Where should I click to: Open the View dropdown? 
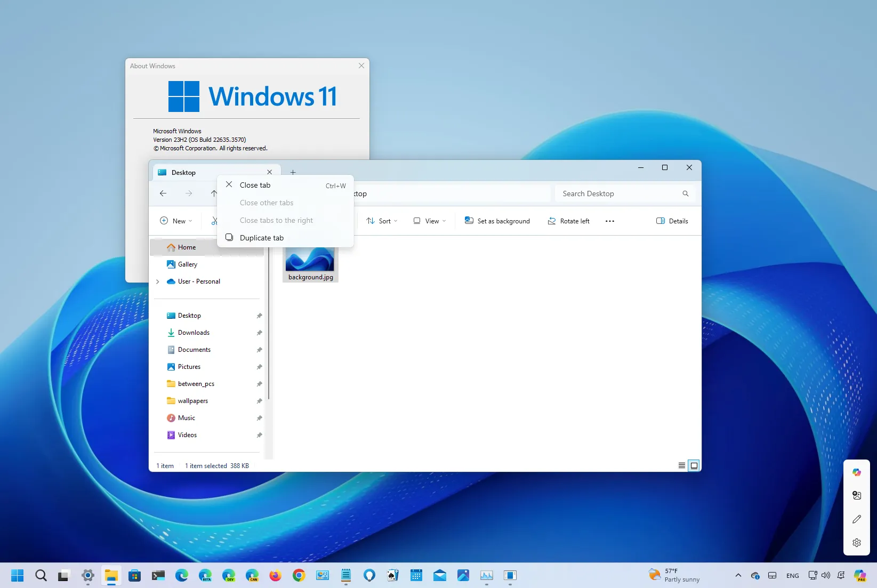(x=430, y=221)
